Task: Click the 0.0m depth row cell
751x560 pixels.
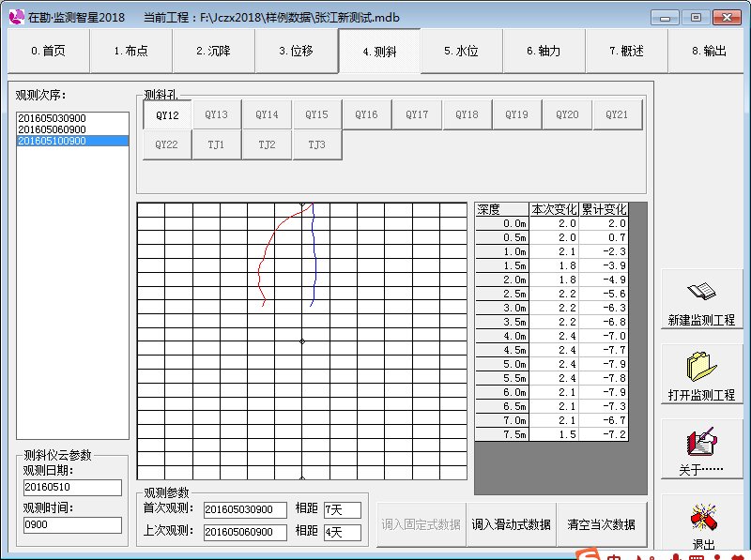Action: click(x=502, y=224)
